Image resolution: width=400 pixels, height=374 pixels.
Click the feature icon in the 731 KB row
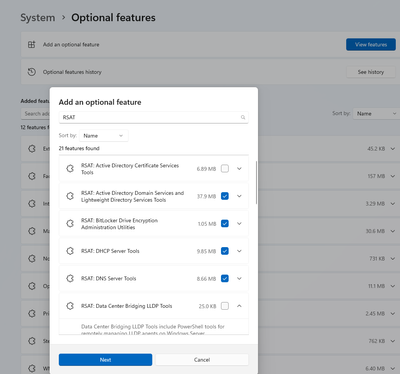pyautogui.click(x=32, y=258)
